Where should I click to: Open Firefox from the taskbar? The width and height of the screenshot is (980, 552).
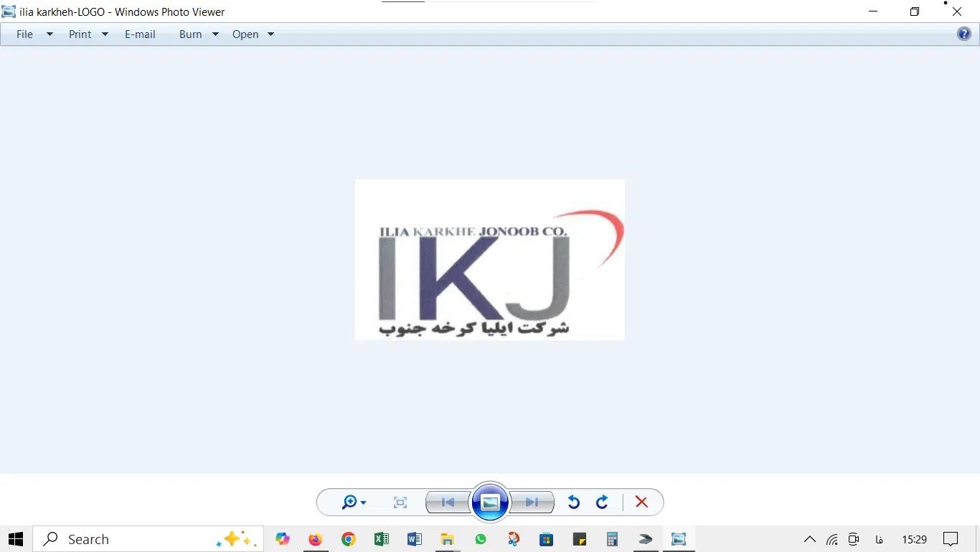[x=316, y=539]
